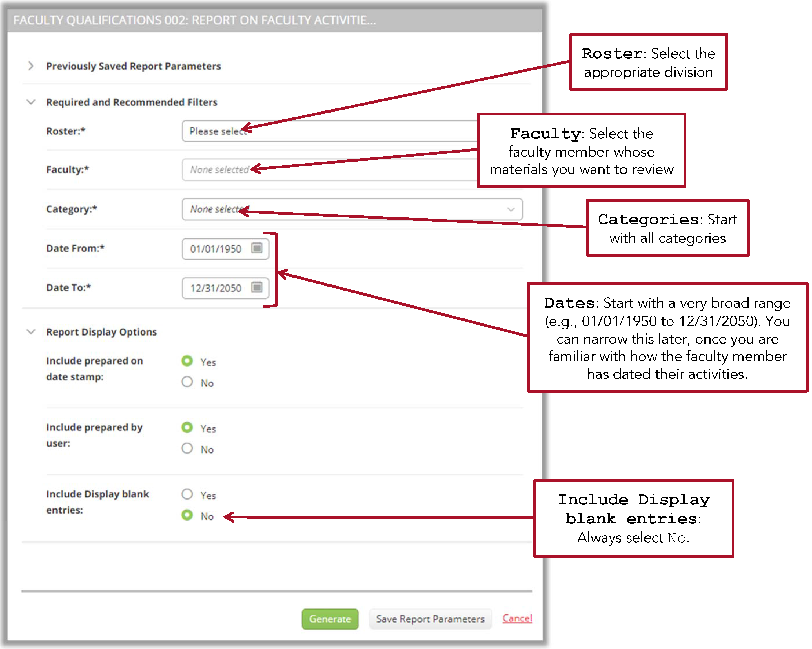Click the Date From text field
This screenshot has height=649, width=812.
[x=216, y=249]
